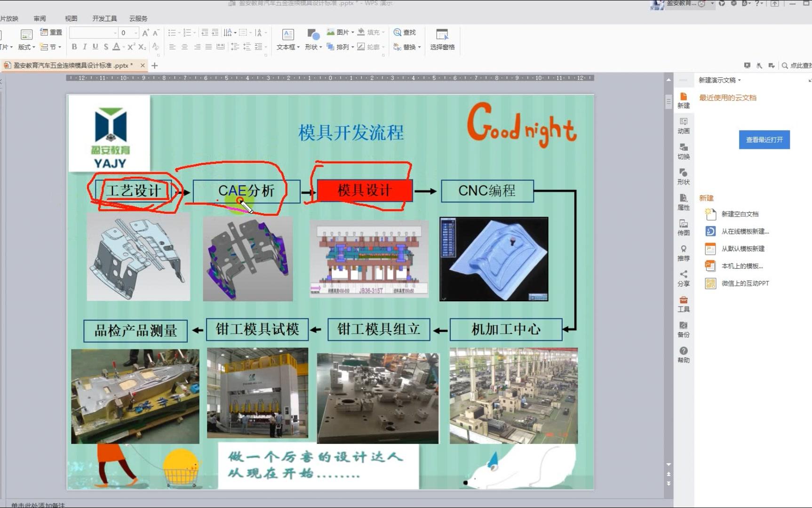Open the 选择窗格 selection pane
812x508 pixels.
(x=442, y=40)
